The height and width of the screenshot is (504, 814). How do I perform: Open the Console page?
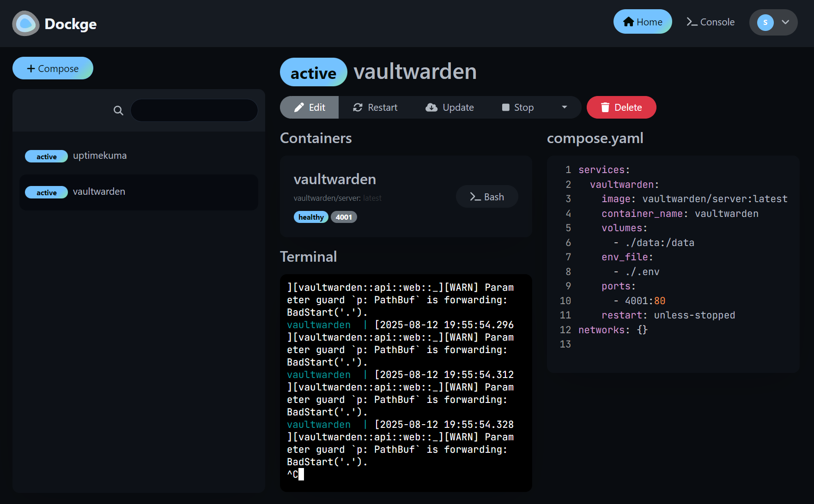pos(711,22)
